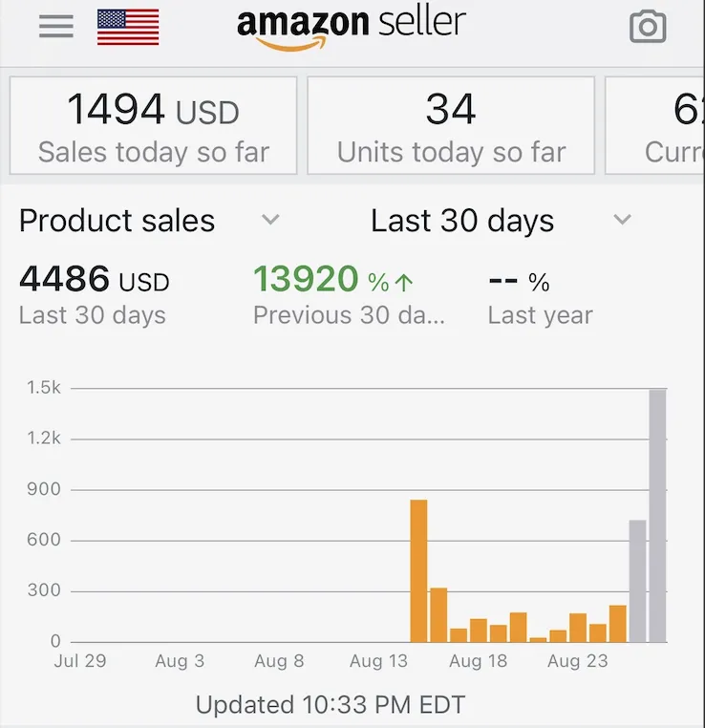This screenshot has width=705, height=728.
Task: Select the tallest orange bar near Aug 15
Action: coord(418,570)
